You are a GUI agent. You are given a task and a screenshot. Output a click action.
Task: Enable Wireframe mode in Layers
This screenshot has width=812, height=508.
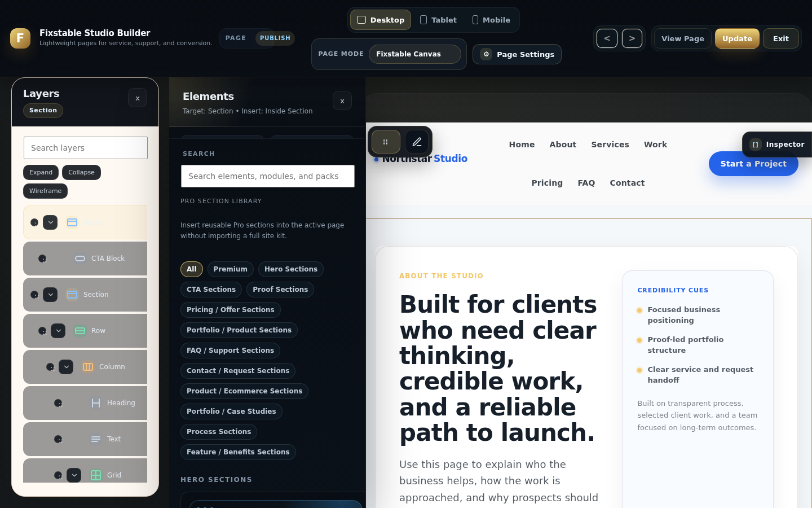tap(46, 191)
